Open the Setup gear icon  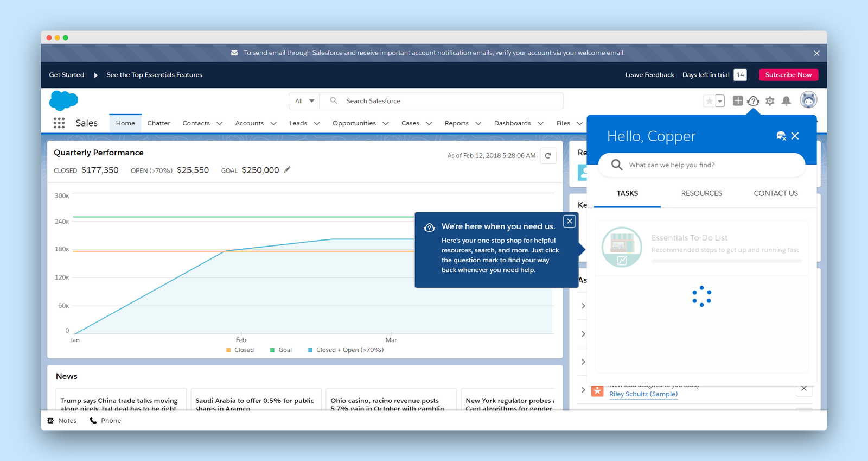click(770, 101)
